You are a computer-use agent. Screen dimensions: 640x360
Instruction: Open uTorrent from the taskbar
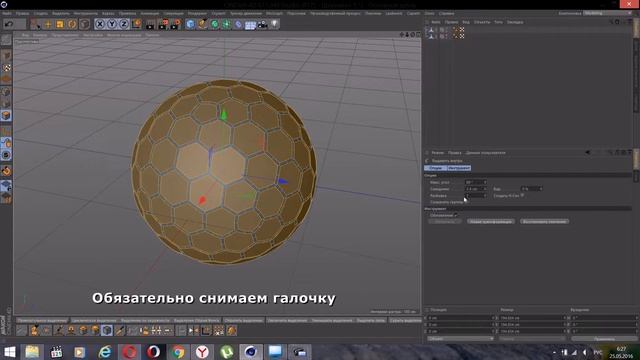tap(227, 352)
